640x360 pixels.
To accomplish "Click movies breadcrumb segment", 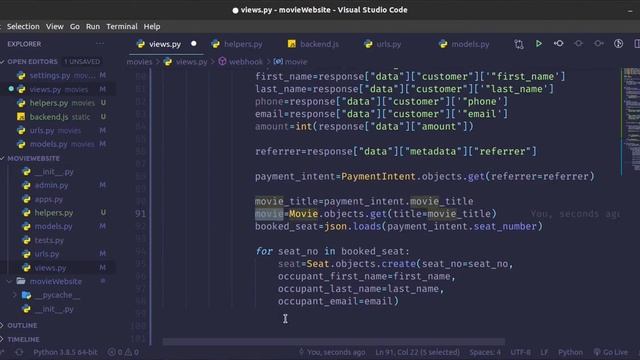I will (139, 62).
